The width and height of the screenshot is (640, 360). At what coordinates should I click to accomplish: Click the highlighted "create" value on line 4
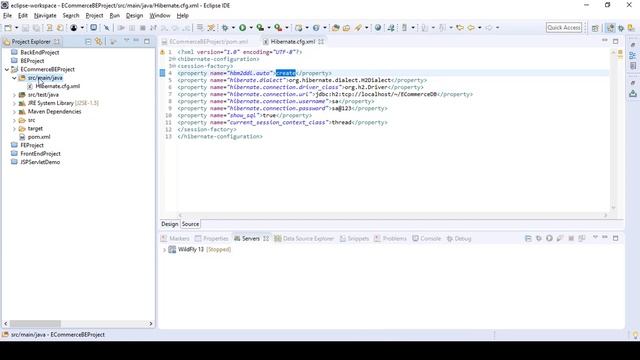coord(286,73)
